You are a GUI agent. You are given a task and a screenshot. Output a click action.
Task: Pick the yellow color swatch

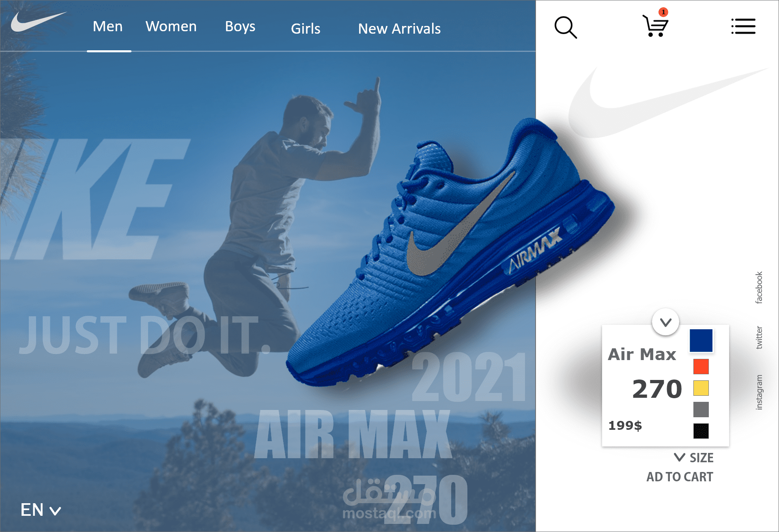[x=701, y=388]
